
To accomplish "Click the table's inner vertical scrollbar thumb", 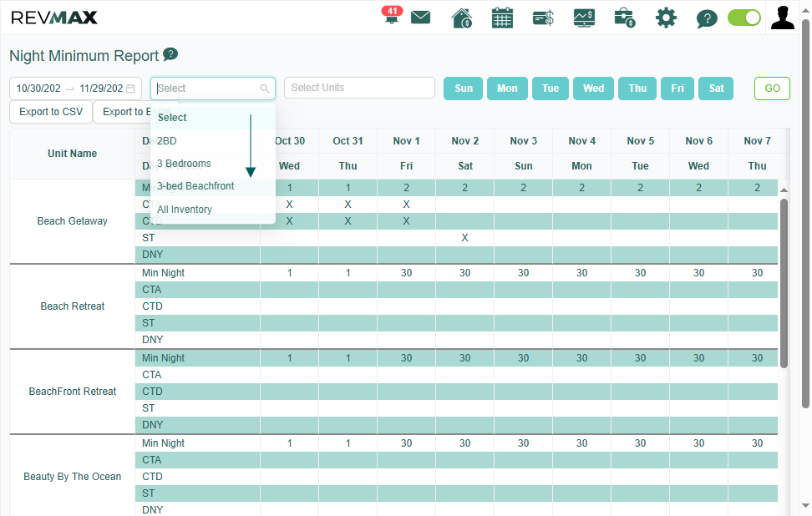I will click(x=784, y=283).
